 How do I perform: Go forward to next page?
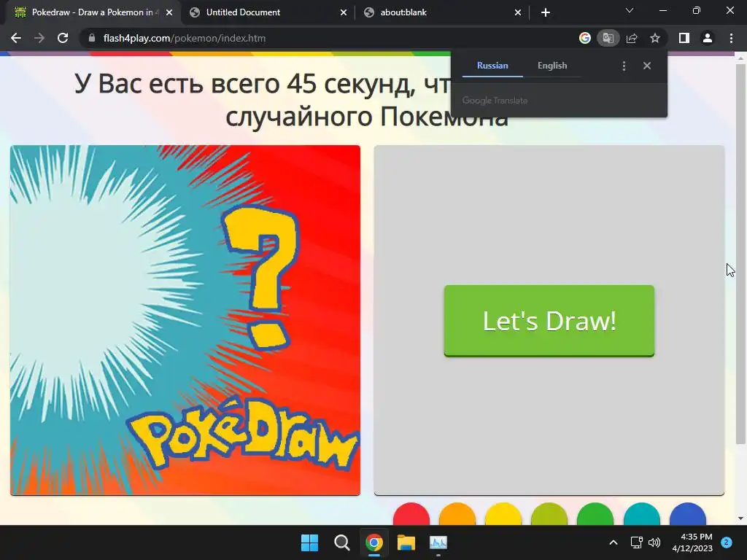(39, 38)
